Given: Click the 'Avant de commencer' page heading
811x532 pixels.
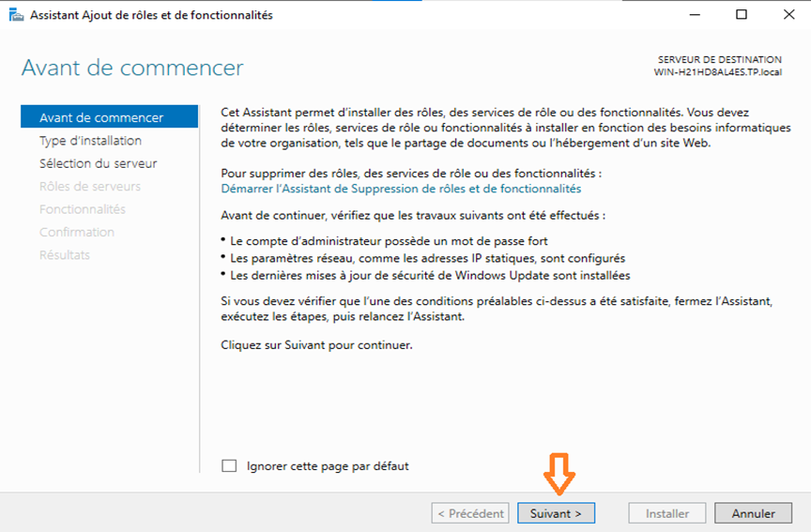Looking at the screenshot, I should coord(132,68).
